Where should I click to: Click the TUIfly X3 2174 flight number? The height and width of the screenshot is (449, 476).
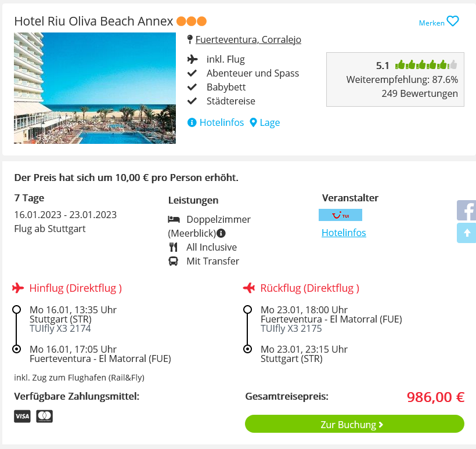point(60,328)
